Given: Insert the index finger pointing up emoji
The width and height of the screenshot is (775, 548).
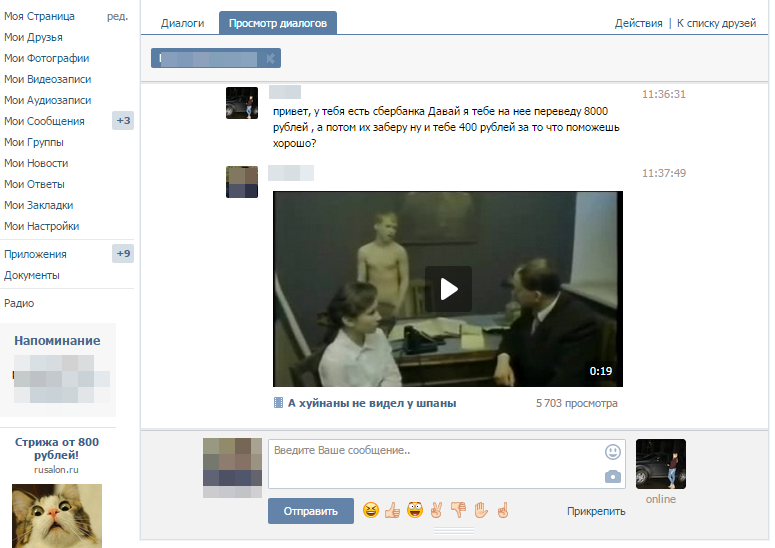Looking at the screenshot, I should (x=503, y=511).
